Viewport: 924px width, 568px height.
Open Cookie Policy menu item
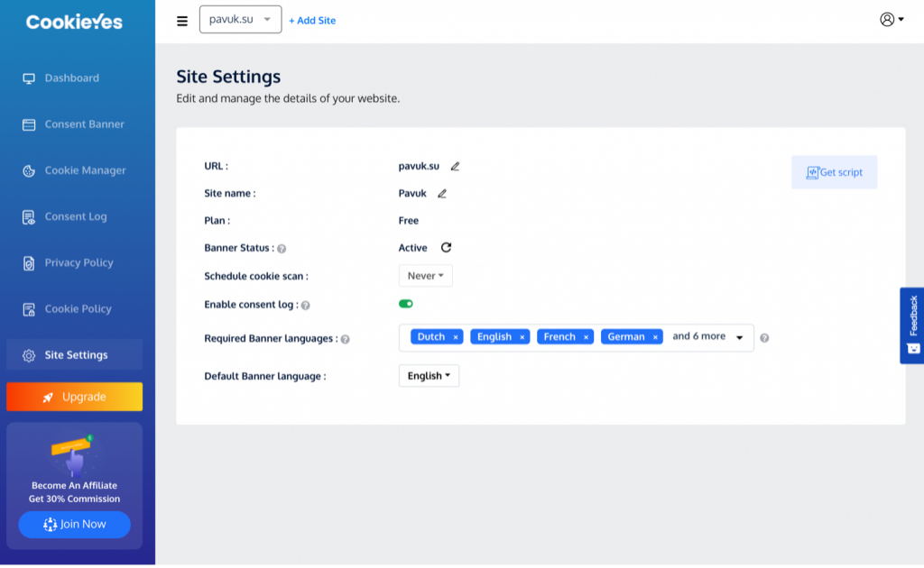74,309
